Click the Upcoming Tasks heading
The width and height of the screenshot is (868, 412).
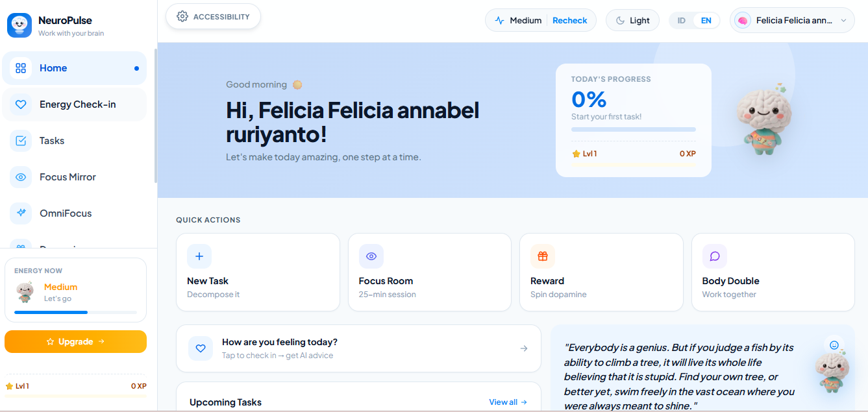coord(225,402)
